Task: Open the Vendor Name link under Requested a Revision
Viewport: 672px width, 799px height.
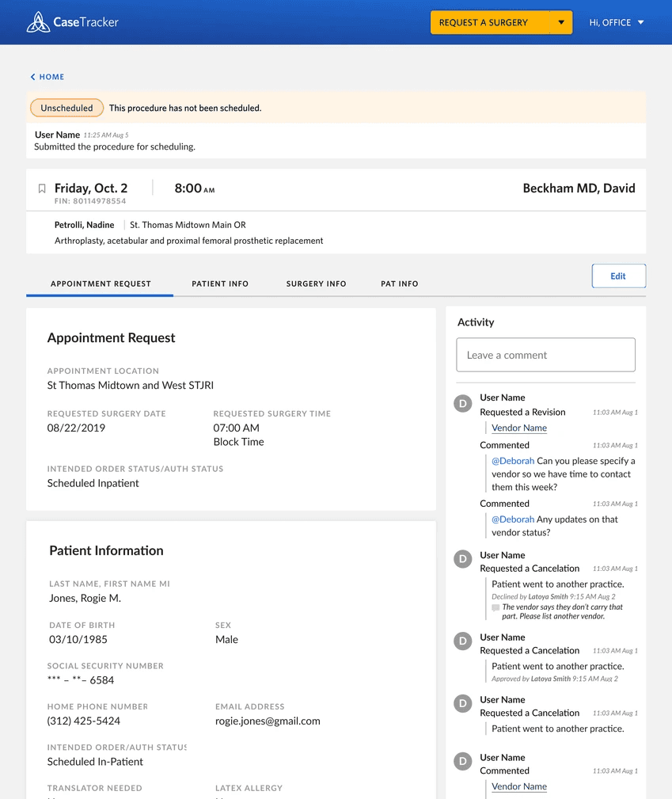Action: point(519,428)
